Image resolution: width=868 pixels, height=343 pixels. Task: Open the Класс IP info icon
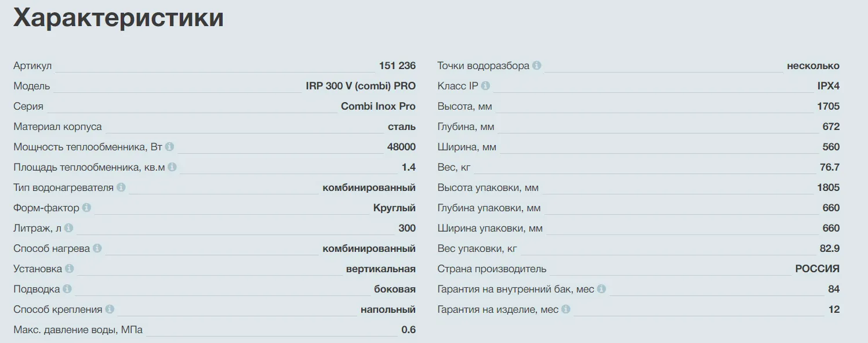[x=485, y=86]
